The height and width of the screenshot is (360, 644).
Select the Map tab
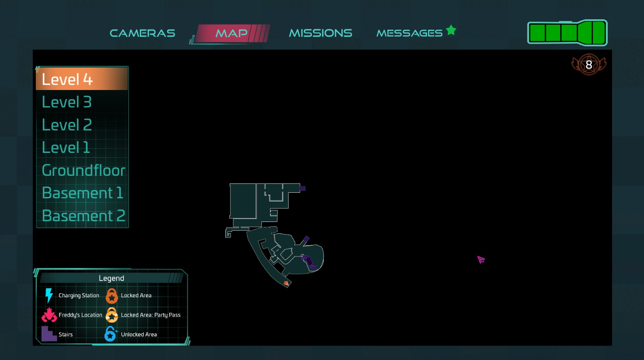[232, 33]
